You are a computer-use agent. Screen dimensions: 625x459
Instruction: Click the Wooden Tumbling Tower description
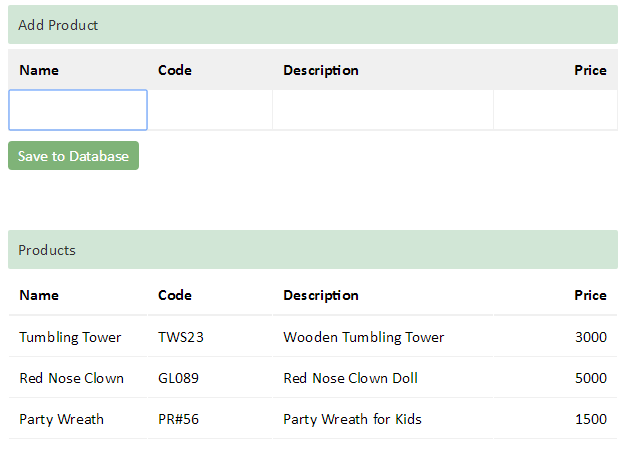364,337
